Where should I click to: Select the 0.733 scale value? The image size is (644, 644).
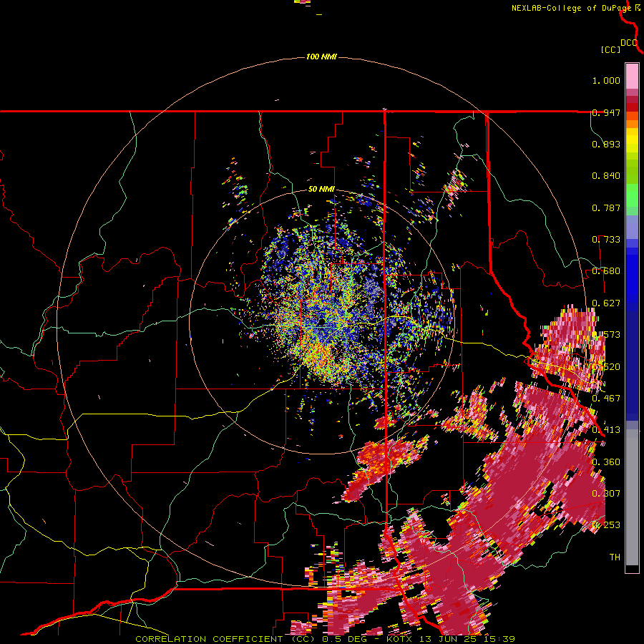606,240
